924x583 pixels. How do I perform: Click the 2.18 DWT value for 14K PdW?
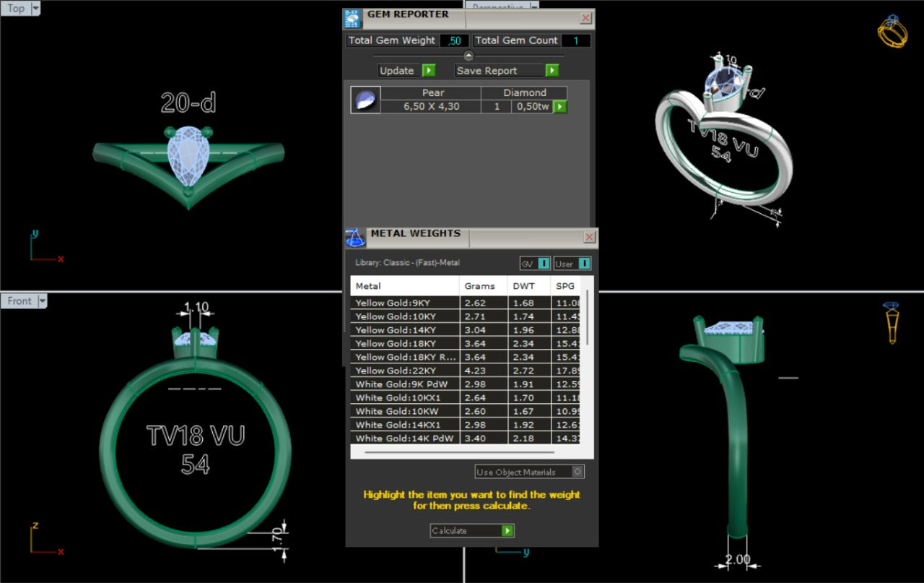pos(523,438)
